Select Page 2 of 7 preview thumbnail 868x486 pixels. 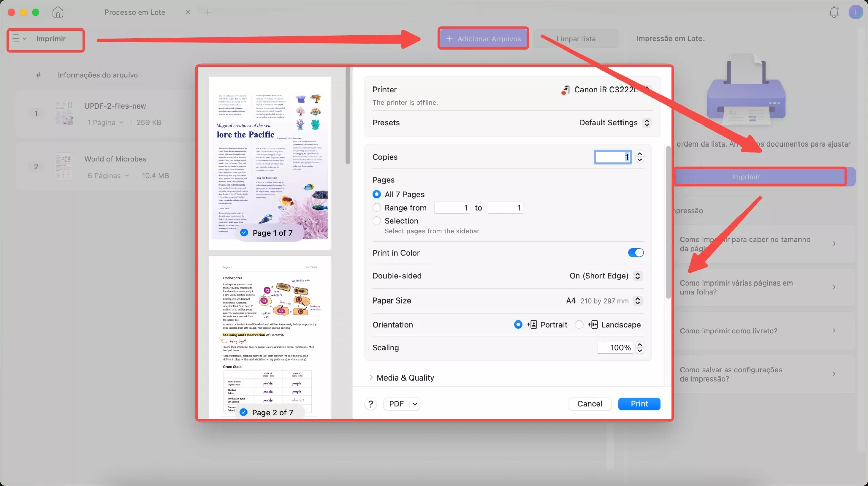click(x=270, y=337)
